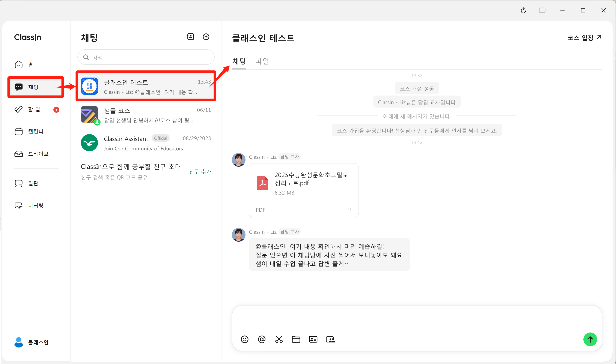Screen dimensions: 616x364
Task: Click the 13:43 timestamp on 클래스인 테스트
Action: point(204,82)
